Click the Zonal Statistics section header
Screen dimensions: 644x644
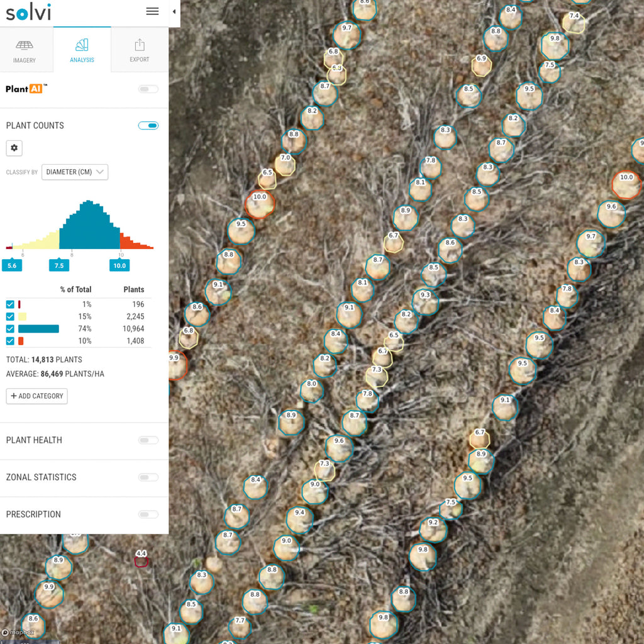(41, 477)
